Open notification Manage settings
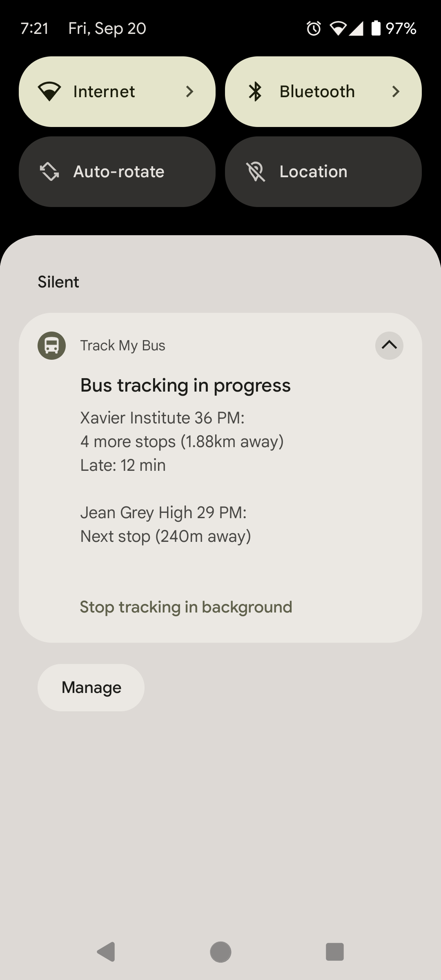This screenshot has width=441, height=980. [x=91, y=687]
